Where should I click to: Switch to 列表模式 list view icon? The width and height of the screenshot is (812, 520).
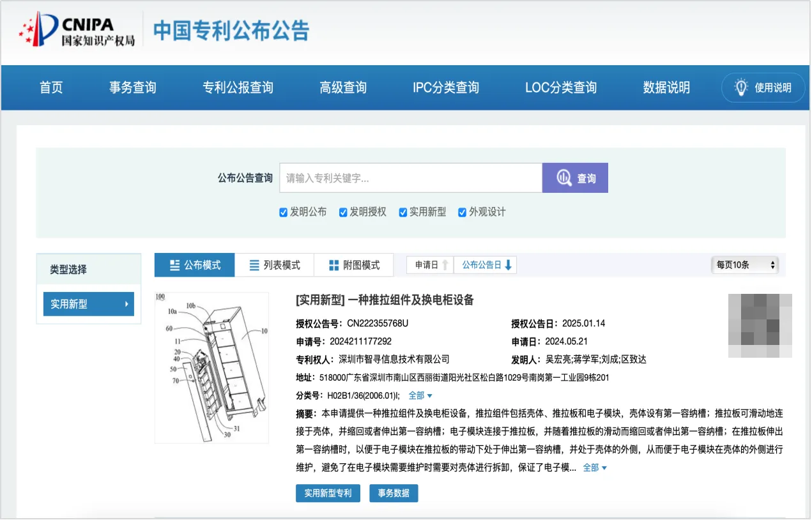point(254,264)
